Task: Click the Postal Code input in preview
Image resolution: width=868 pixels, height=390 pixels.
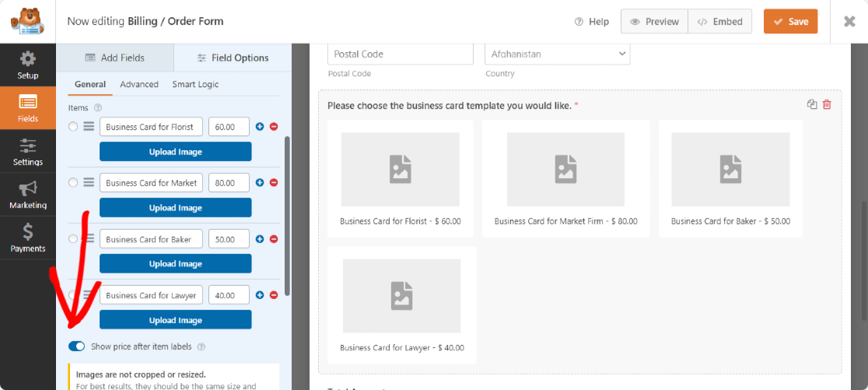Action: 401,54
